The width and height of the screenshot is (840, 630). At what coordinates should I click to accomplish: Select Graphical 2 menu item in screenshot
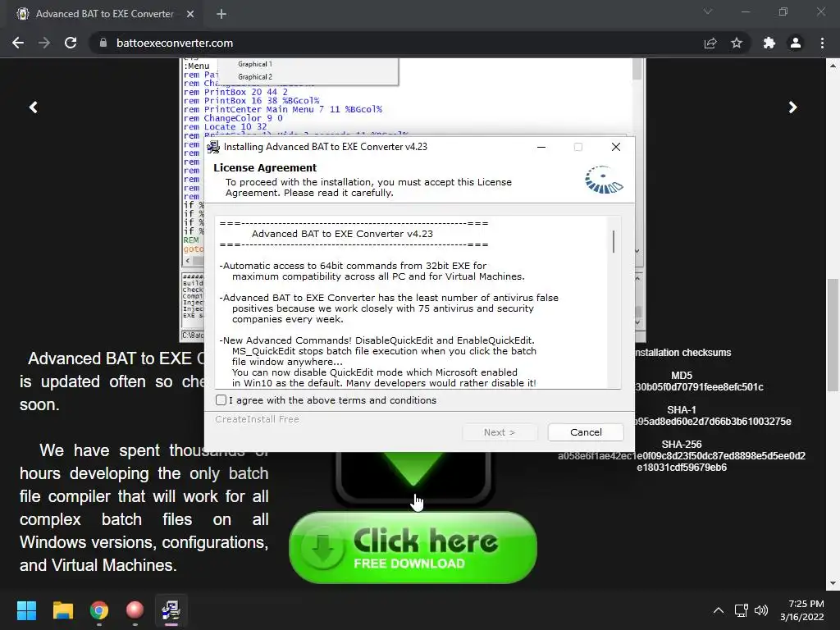[x=255, y=77]
